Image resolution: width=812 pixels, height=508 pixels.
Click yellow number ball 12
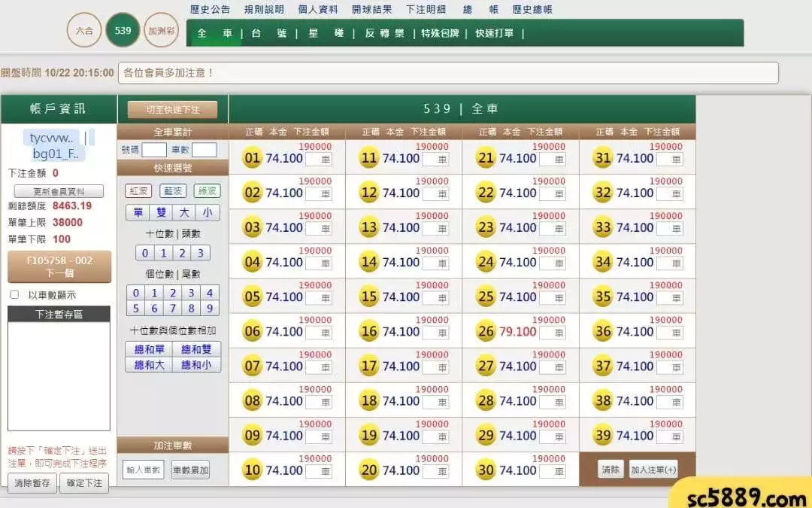click(369, 193)
